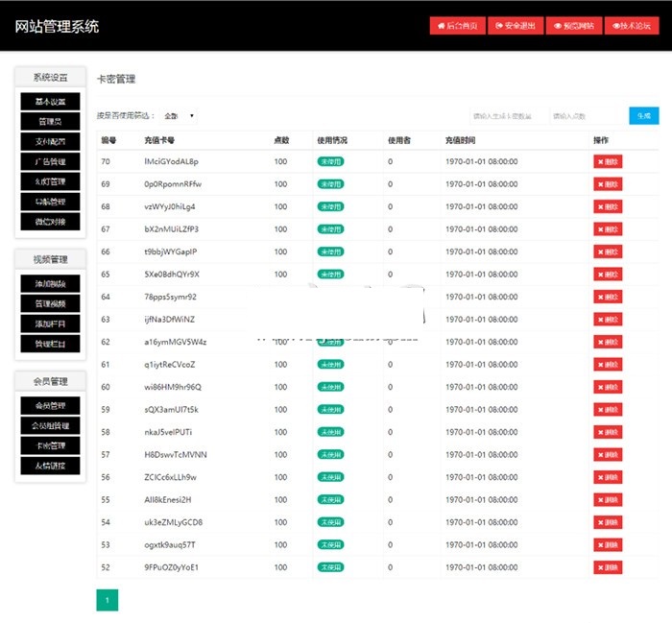Delete card row 60 wi86HM9hr96Q
The image size is (672, 623).
608,387
